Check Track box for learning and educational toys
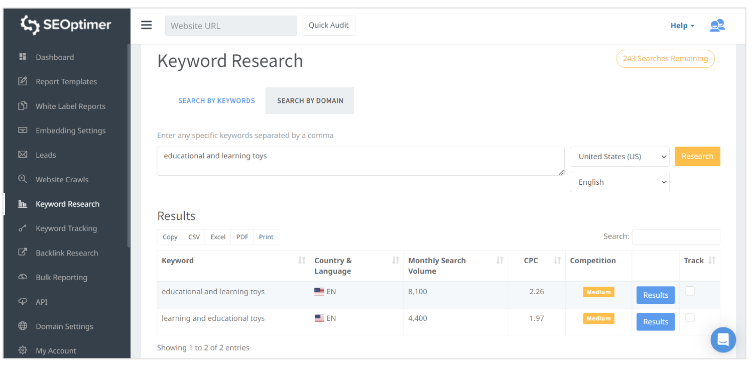This screenshot has height=371, width=753. point(690,317)
